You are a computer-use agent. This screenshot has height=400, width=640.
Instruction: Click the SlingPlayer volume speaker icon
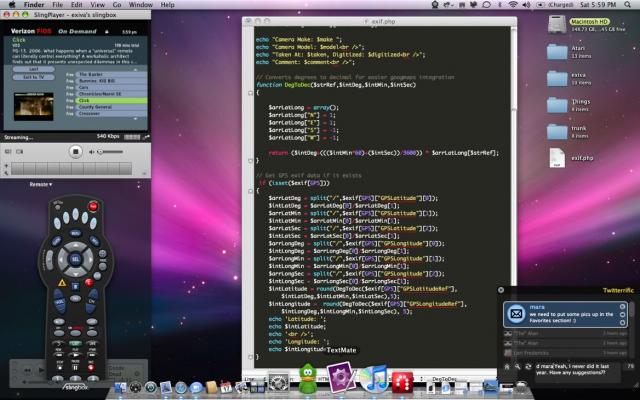pos(92,152)
